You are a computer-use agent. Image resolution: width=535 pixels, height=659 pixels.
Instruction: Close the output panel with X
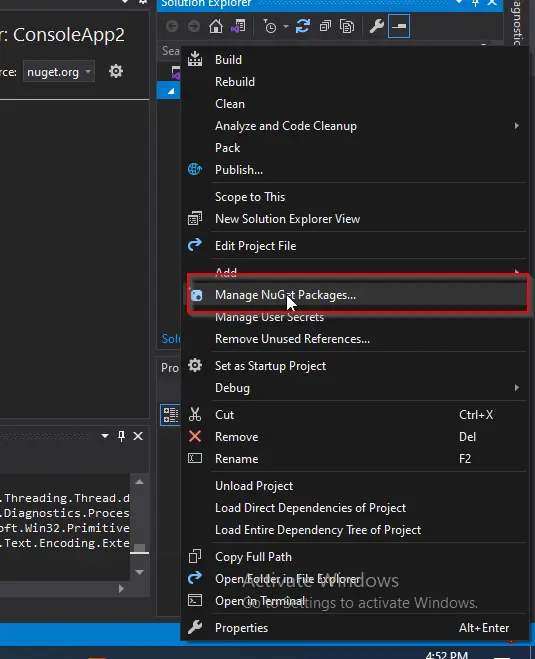point(138,436)
